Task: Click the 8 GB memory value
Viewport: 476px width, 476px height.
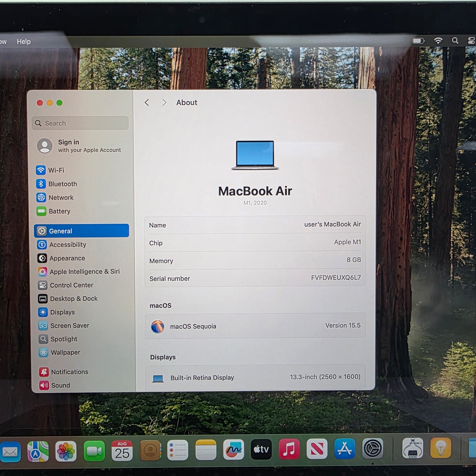Action: [x=354, y=260]
